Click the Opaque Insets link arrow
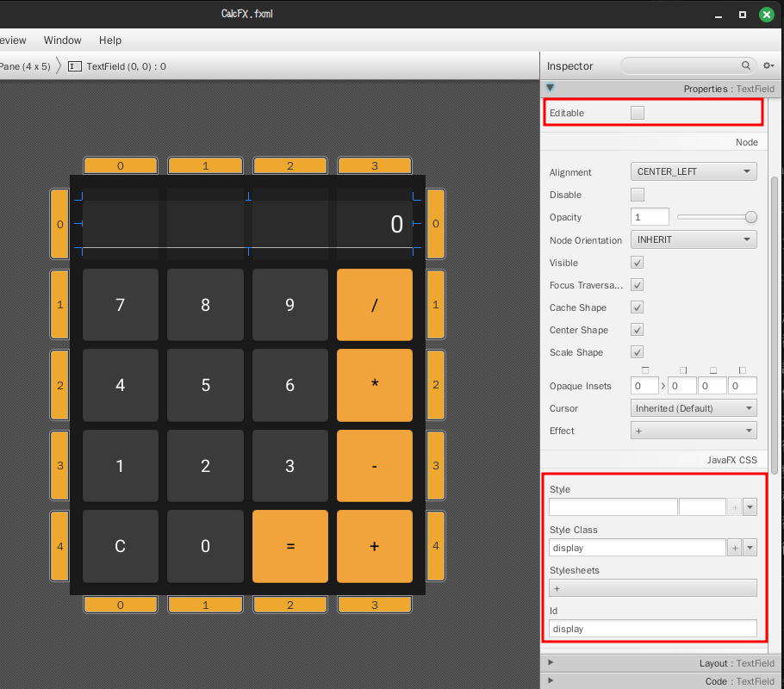 pos(663,386)
